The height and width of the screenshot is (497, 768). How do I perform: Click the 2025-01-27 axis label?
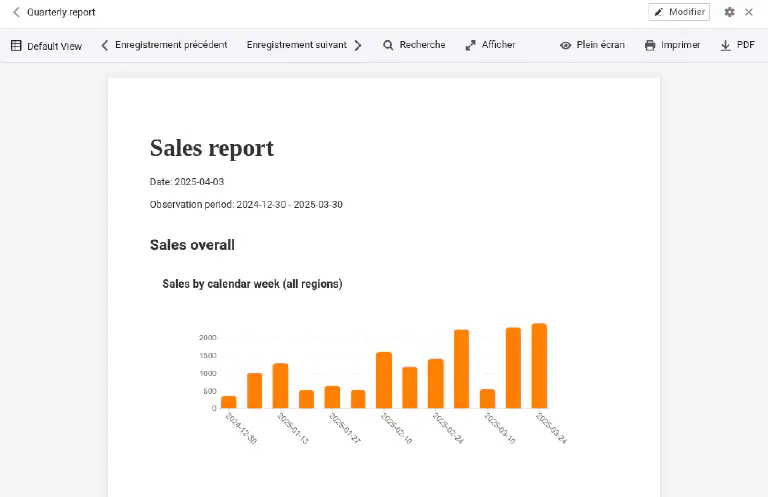pos(345,428)
